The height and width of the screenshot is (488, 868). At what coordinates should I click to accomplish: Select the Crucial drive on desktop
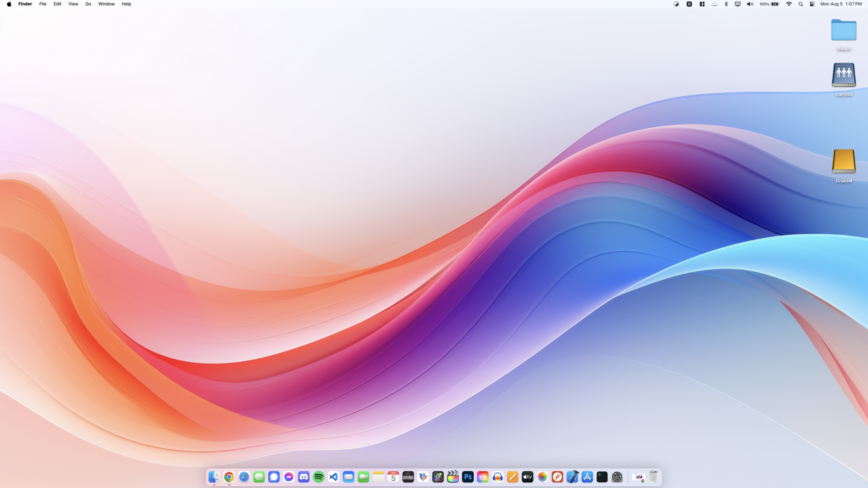(x=844, y=161)
